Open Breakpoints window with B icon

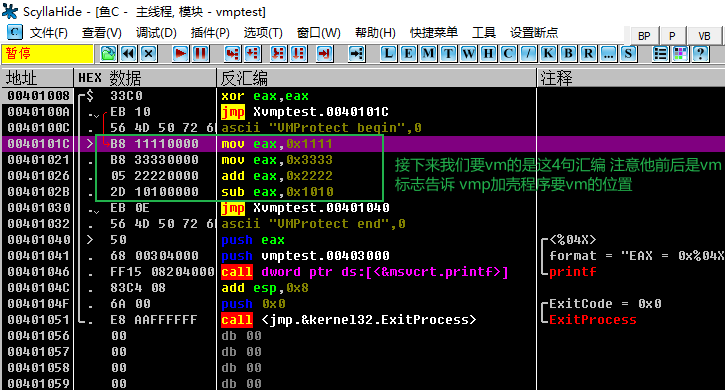568,54
